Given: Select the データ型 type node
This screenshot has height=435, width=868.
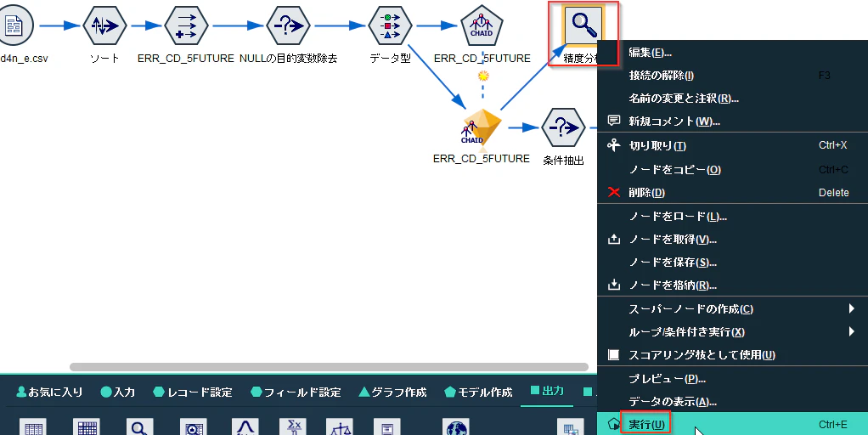Looking at the screenshot, I should 390,25.
